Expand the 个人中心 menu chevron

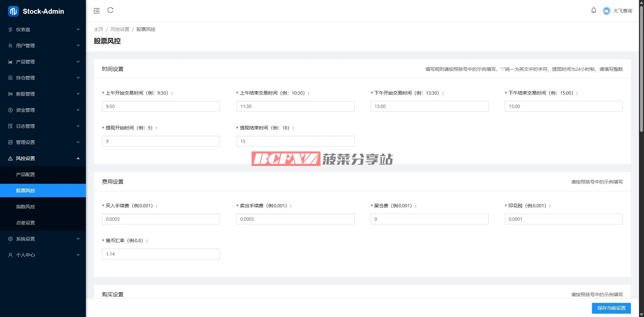pyautogui.click(x=78, y=255)
